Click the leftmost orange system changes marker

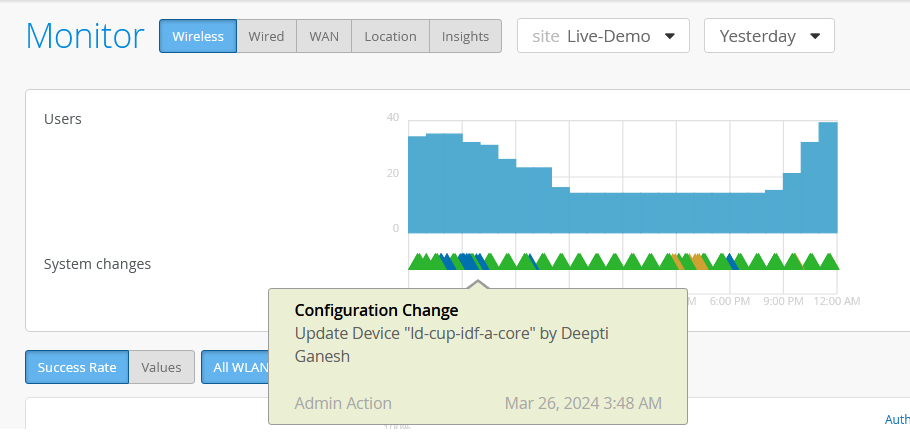pos(678,262)
